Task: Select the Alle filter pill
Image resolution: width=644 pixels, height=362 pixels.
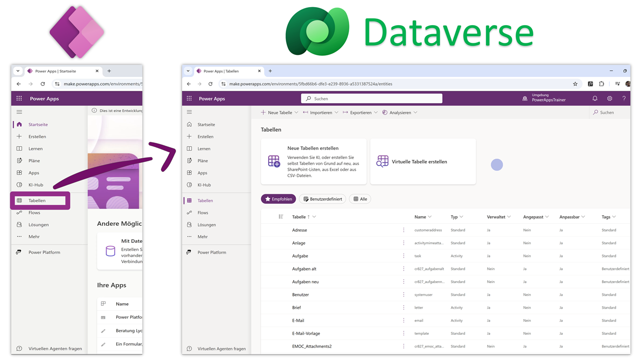Action: (x=360, y=199)
